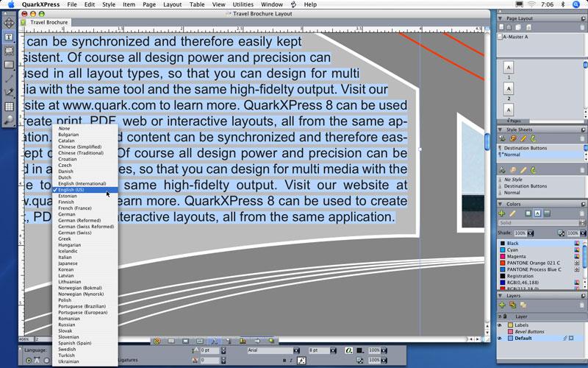Click frame color icon in Colors panel

point(528,213)
